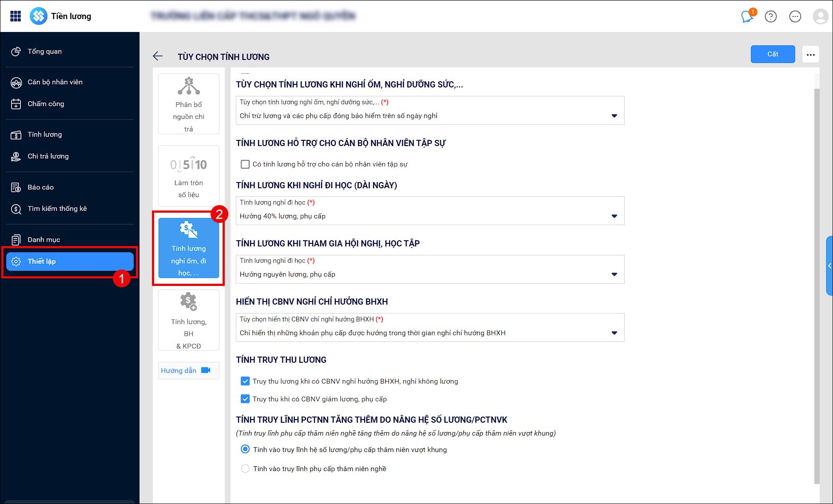The height and width of the screenshot is (504, 833).
Task: Select Thiết lập sidebar item
Action: point(70,262)
